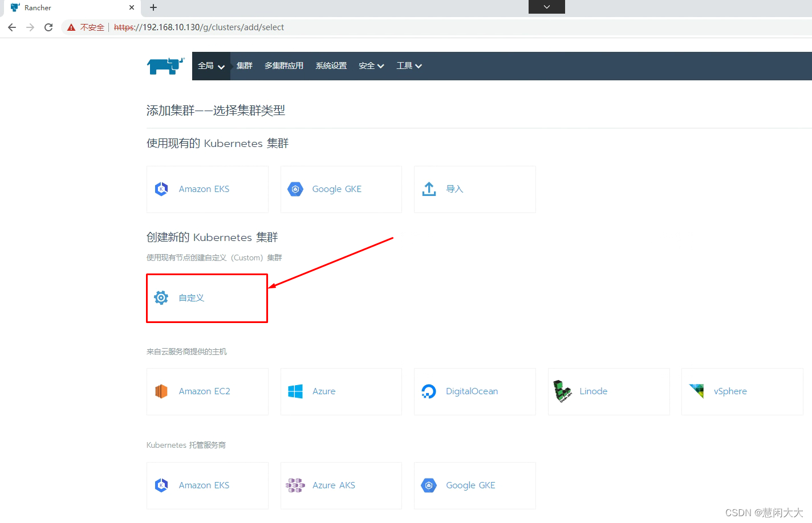Reload the page with the refresh icon

click(x=48, y=27)
